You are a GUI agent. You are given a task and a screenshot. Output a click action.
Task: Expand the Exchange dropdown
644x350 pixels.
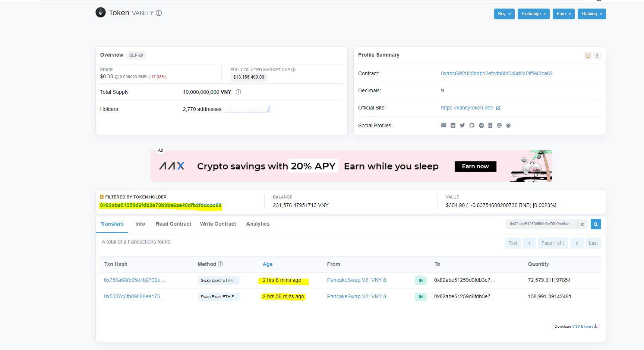tap(533, 14)
